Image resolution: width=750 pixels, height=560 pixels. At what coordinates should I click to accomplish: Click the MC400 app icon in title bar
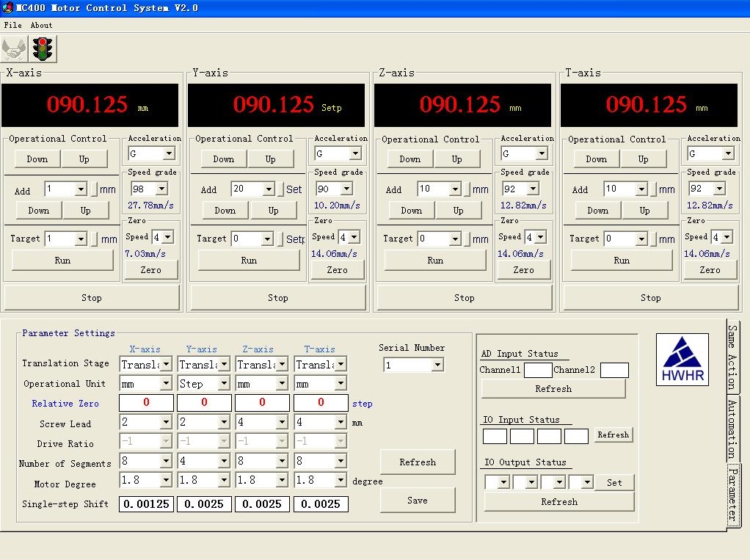7,8
